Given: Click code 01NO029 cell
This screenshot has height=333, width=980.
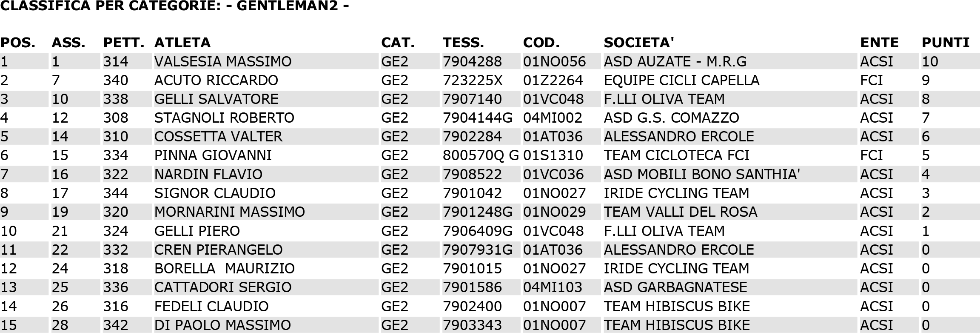Looking at the screenshot, I should pos(555,212).
